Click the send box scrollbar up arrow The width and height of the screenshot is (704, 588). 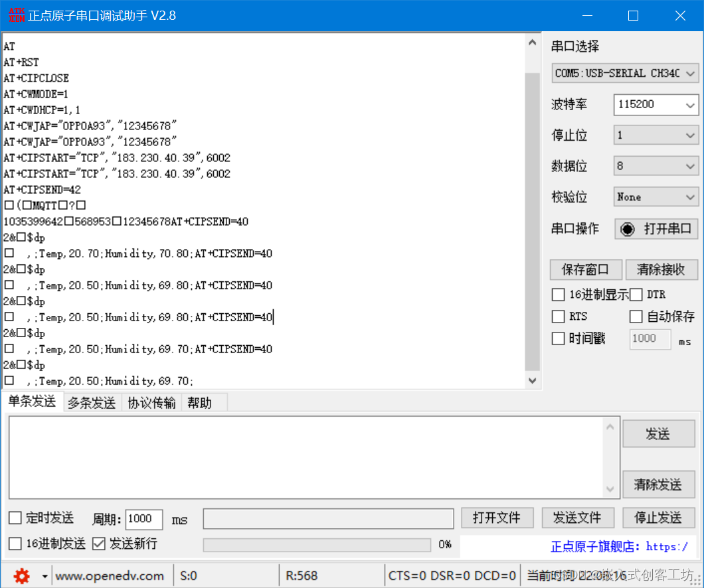click(610, 425)
